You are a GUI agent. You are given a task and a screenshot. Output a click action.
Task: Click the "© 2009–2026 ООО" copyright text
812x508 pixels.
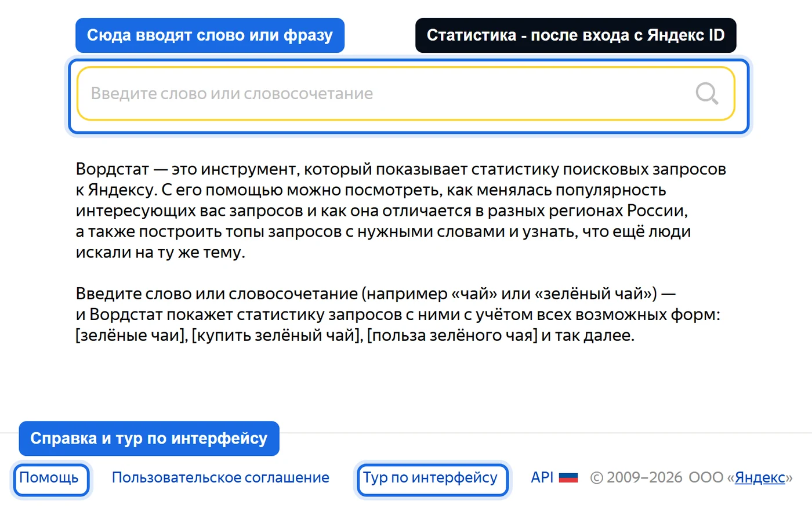point(657,477)
